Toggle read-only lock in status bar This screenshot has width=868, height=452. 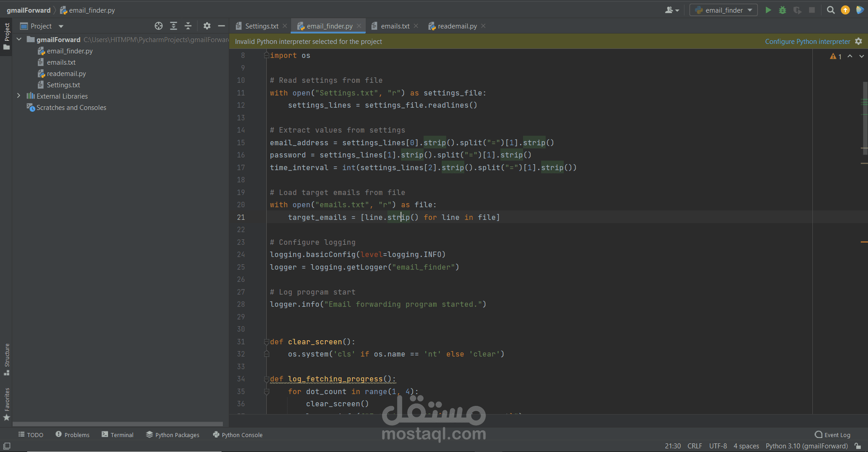click(858, 446)
